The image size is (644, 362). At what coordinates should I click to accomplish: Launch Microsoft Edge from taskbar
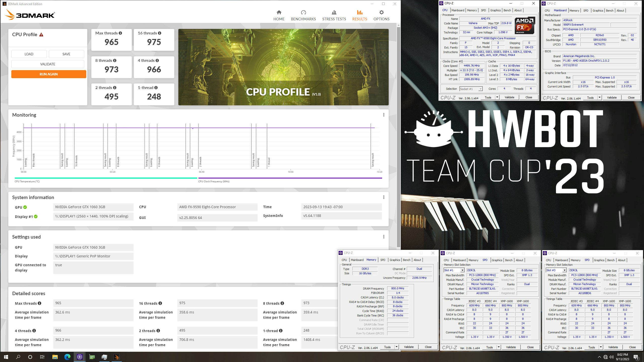click(67, 357)
